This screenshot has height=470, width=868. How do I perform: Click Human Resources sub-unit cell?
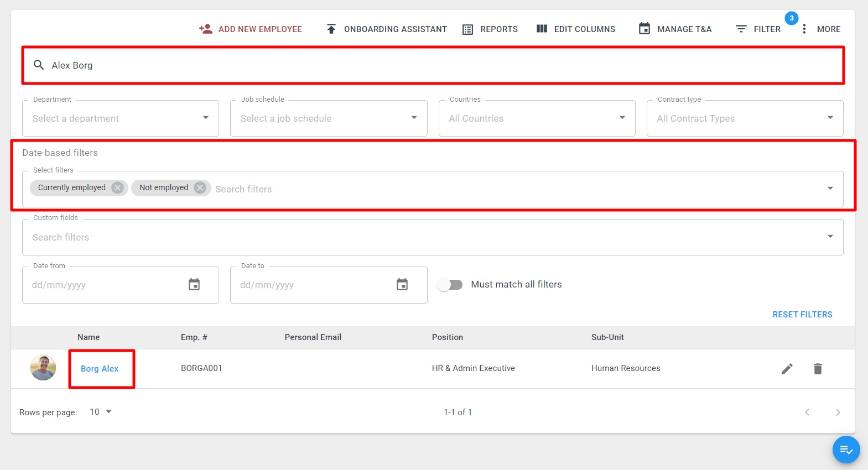pyautogui.click(x=626, y=368)
